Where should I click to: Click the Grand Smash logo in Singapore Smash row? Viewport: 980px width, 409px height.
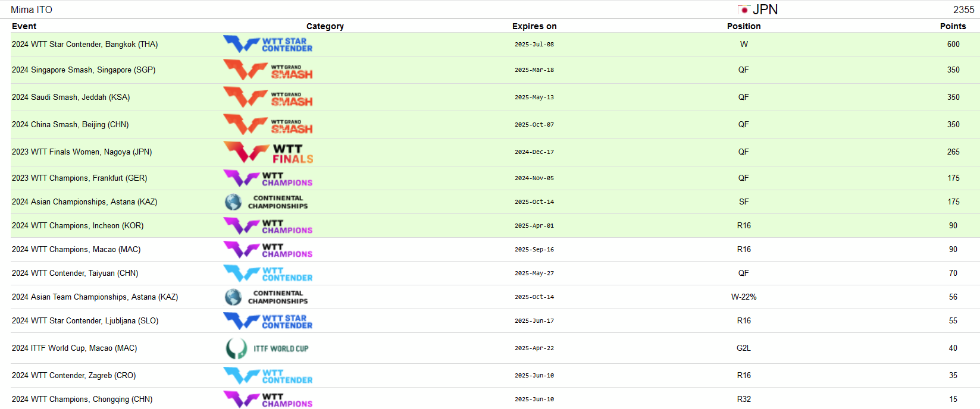pos(268,70)
